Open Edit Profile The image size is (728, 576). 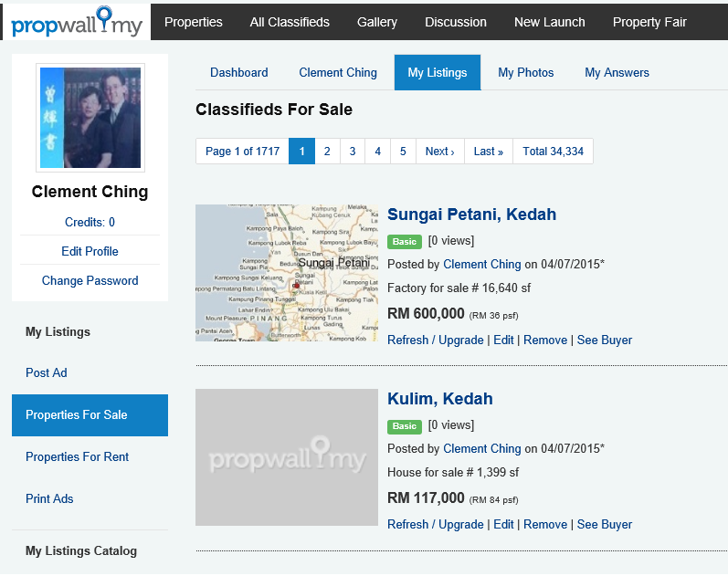90,252
